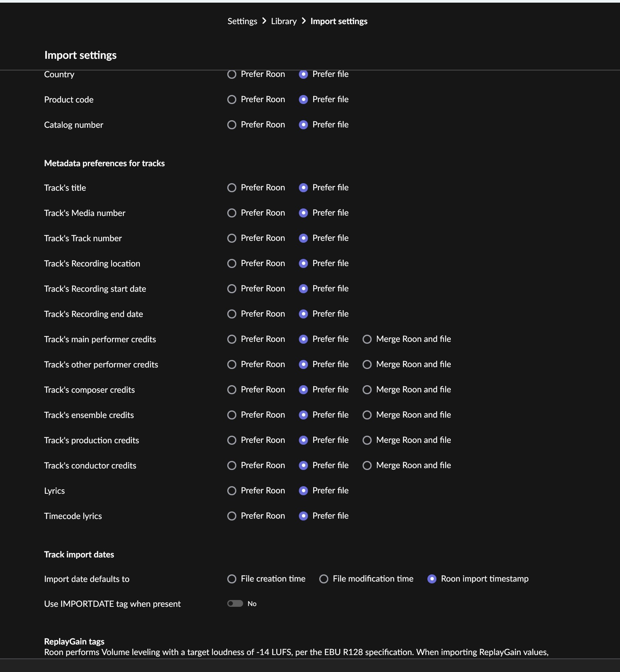Viewport: 620px width, 672px height.
Task: Set import date to File creation time
Action: 231,579
